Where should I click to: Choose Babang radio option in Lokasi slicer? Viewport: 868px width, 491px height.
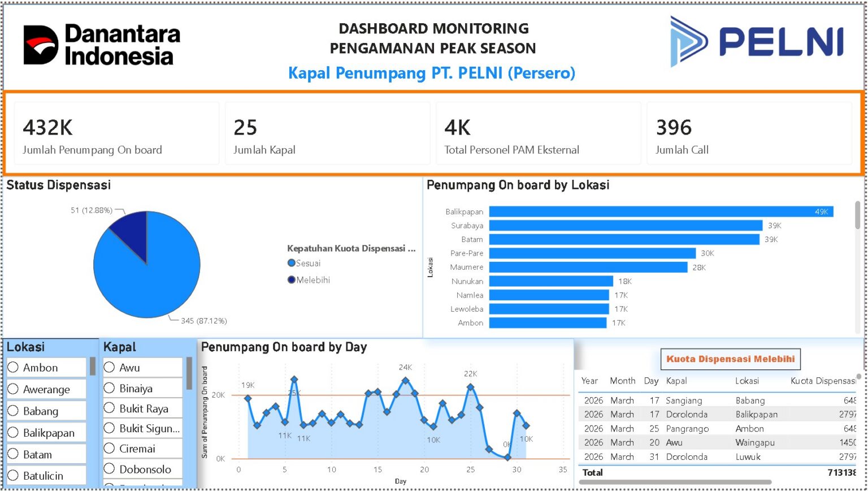(x=13, y=411)
